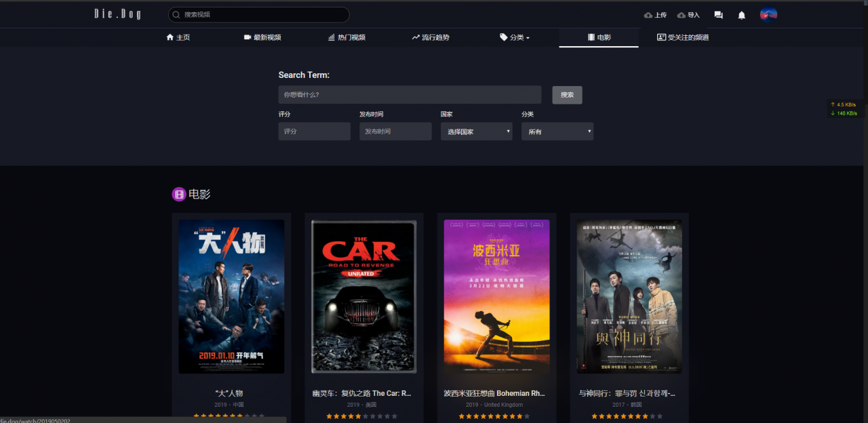Open the 选择国家 country dropdown
This screenshot has height=423, width=868.
(477, 132)
